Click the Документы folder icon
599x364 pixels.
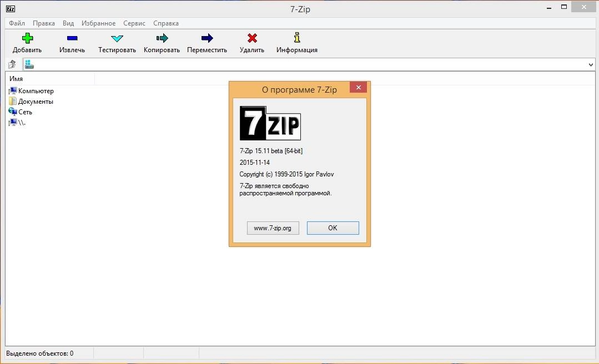[x=13, y=101]
